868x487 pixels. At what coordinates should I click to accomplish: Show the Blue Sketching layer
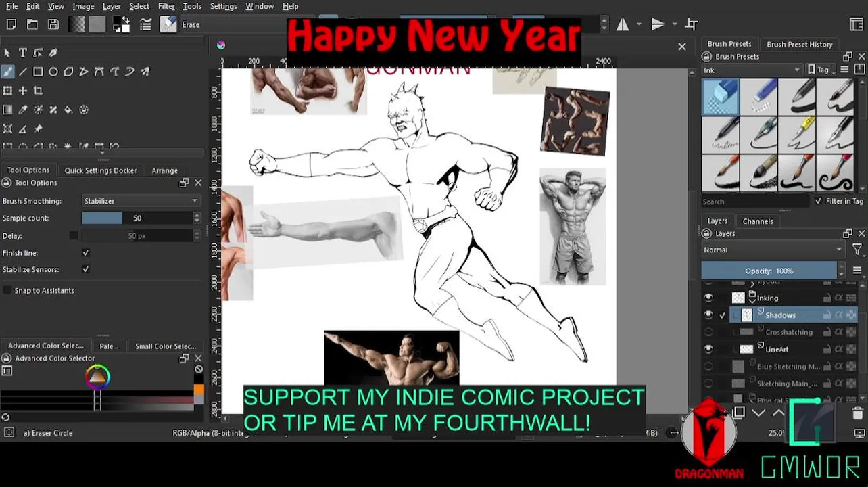(708, 366)
